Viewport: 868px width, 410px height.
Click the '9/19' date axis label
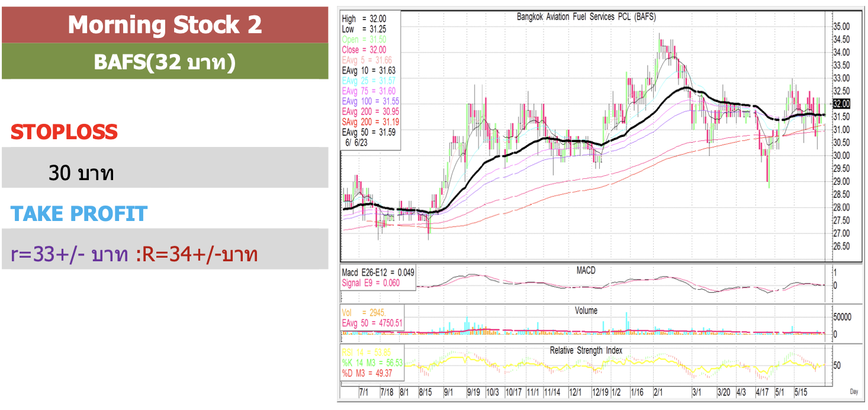click(473, 392)
